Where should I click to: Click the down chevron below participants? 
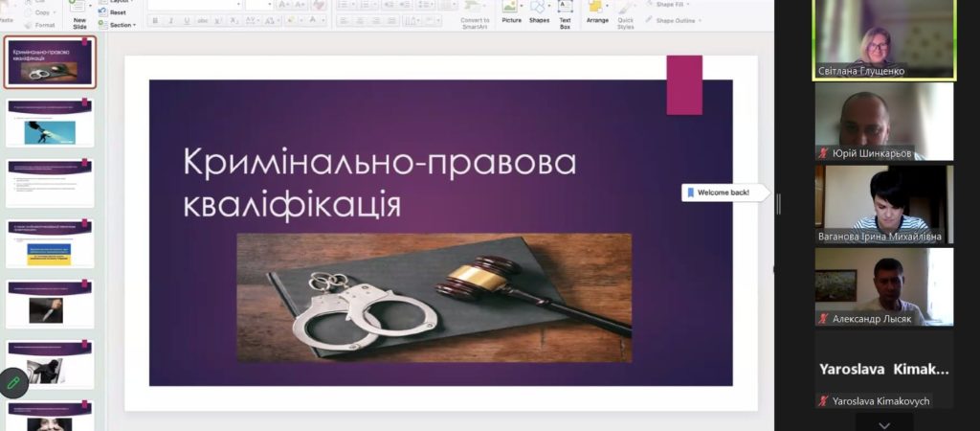pyautogui.click(x=883, y=424)
